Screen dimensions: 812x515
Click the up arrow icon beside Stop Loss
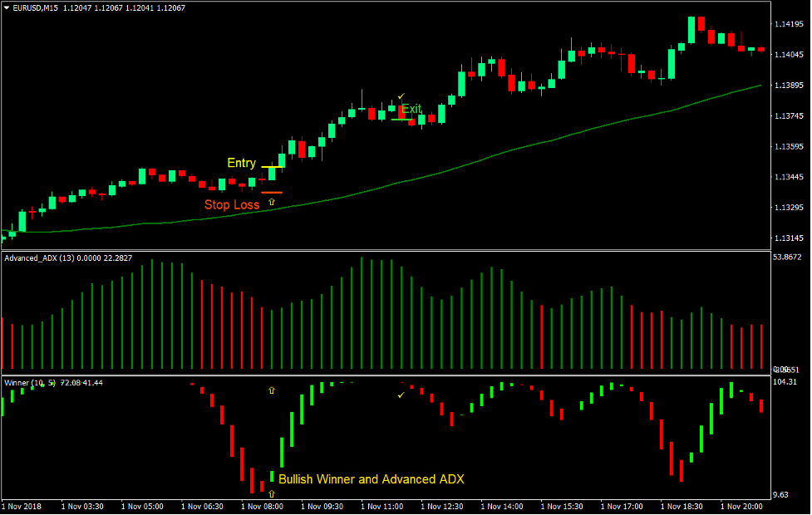[271, 202]
